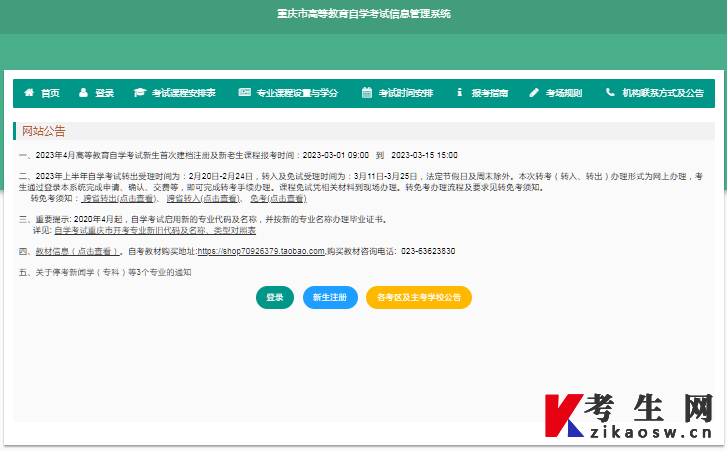Image resolution: width=727 pixels, height=451 pixels.
Task: Open the 报考指南 menu item
Action: (x=490, y=93)
